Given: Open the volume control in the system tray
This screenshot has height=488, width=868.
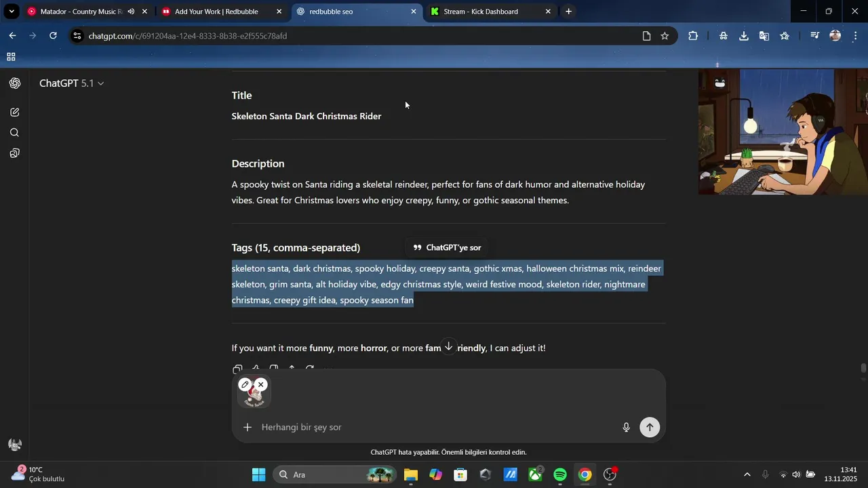Looking at the screenshot, I should (796, 474).
